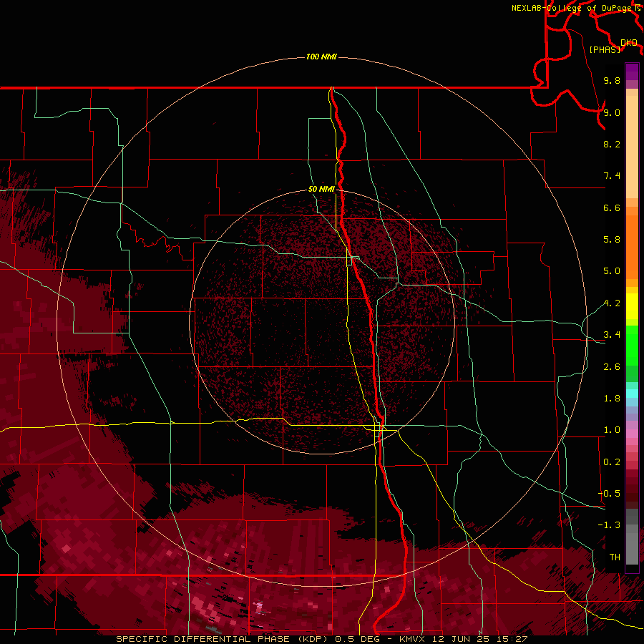Click the TH threshold label on the scale
Viewport: 644px width, 644px height.
coord(615,557)
